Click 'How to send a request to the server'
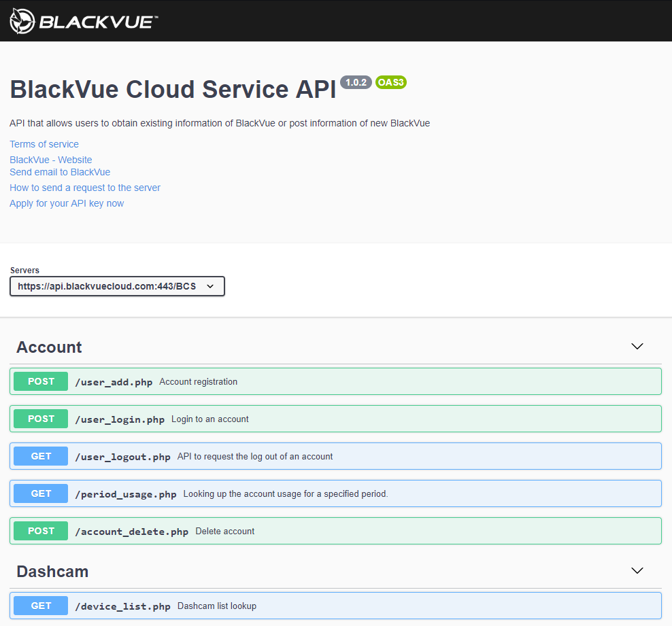 click(84, 187)
